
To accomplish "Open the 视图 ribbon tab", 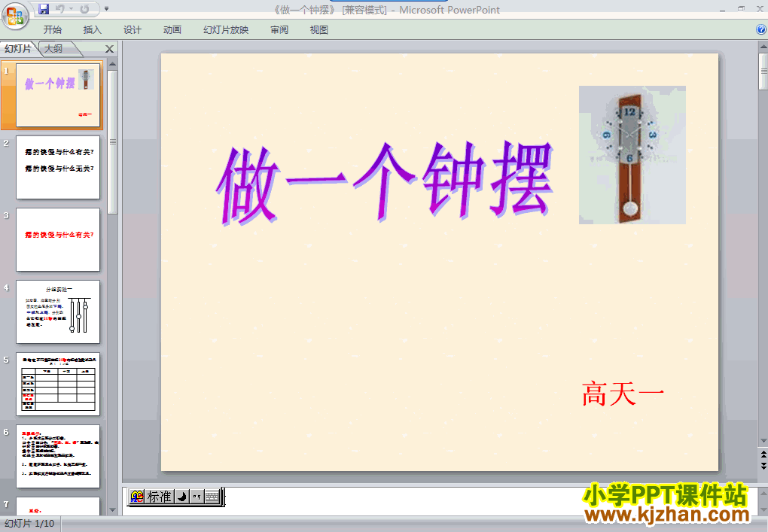I will 318,30.
